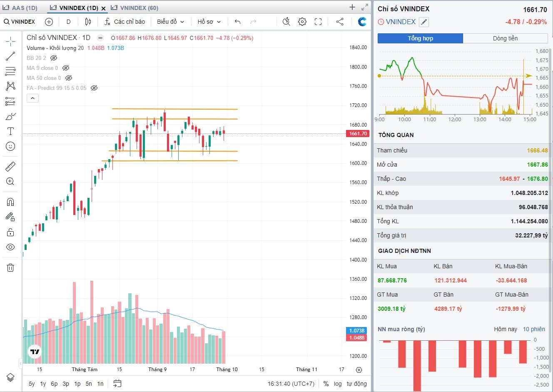Open the Biểu đồ dropdown

(x=170, y=22)
